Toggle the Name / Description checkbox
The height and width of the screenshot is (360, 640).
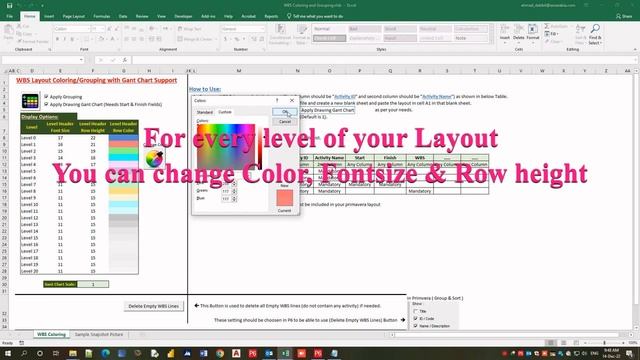tap(416, 326)
